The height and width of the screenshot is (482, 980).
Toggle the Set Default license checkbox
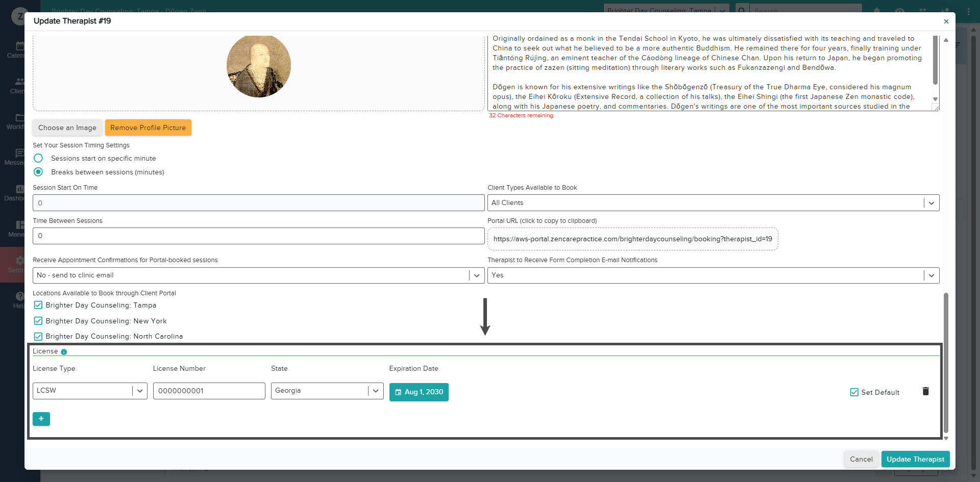tap(854, 392)
